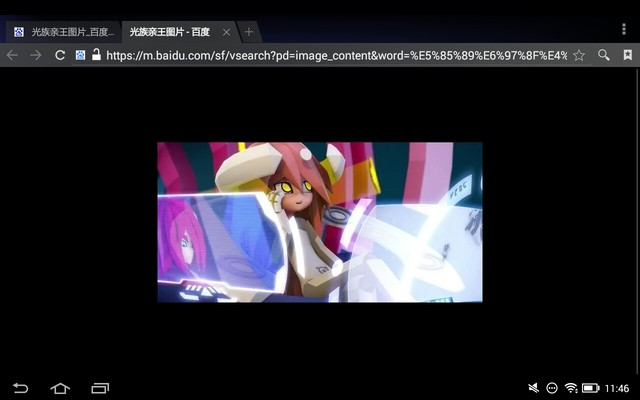The image size is (640, 400).
Task: Tap the 11:46 clock in status bar
Action: coord(617,388)
